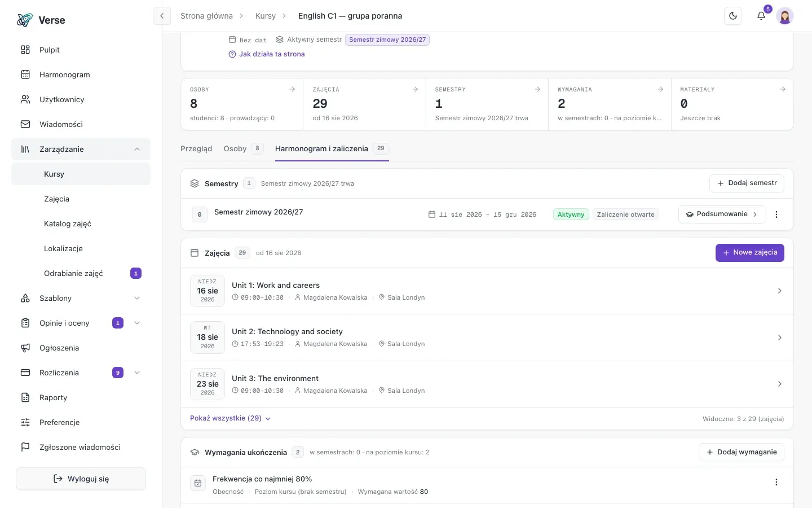Open Podsumowanie for Semestr zimowy

(x=722, y=214)
